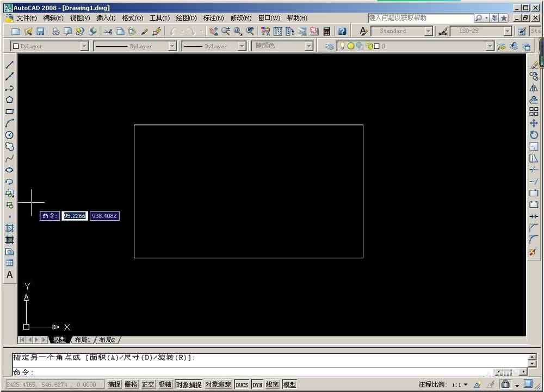544x392 pixels.
Task: Click the 938.4082 dynamic input field
Action: pos(104,216)
